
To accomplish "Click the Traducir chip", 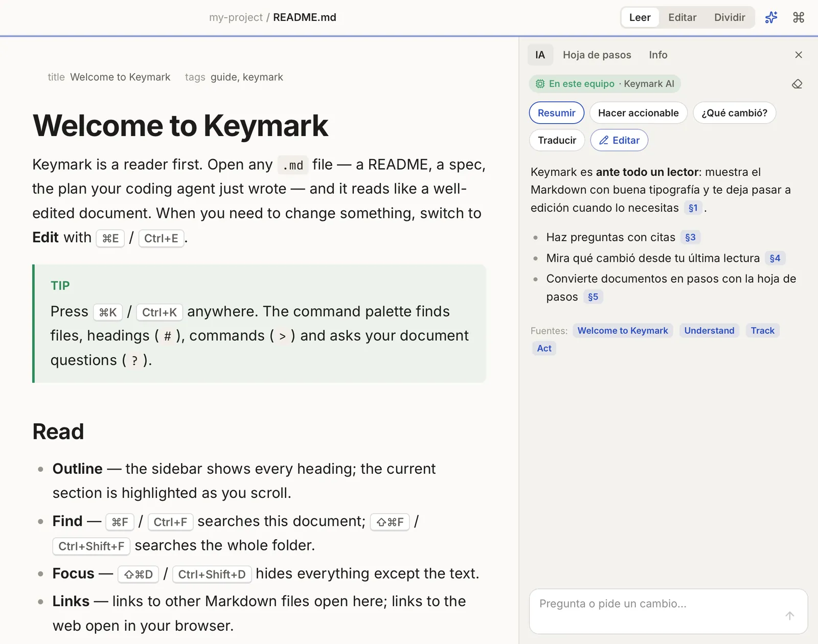I will coord(557,140).
